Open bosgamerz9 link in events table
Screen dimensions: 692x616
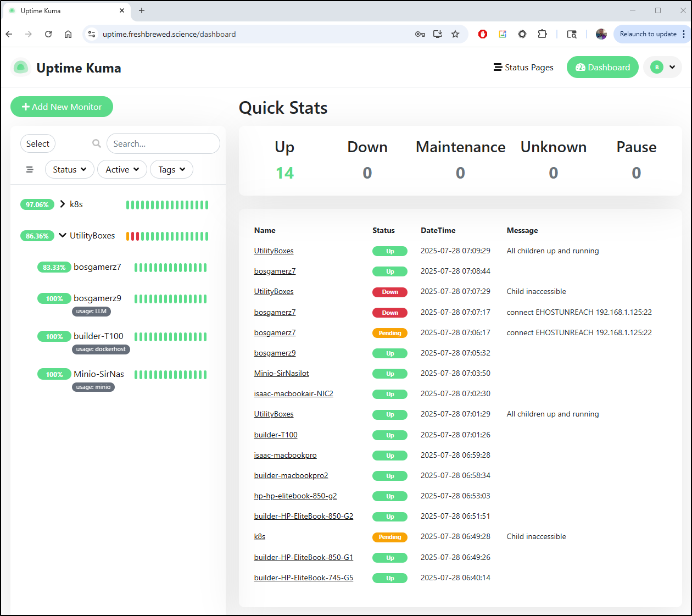pos(275,353)
